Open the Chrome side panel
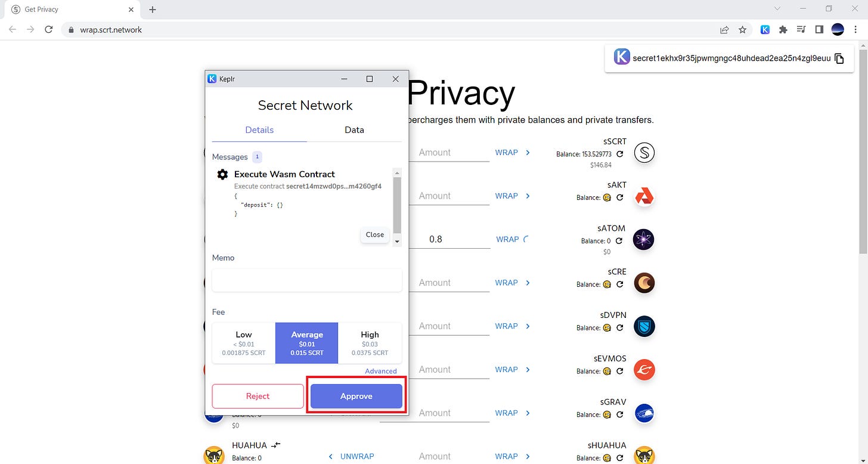Viewport: 868px width, 464px height. (x=819, y=29)
